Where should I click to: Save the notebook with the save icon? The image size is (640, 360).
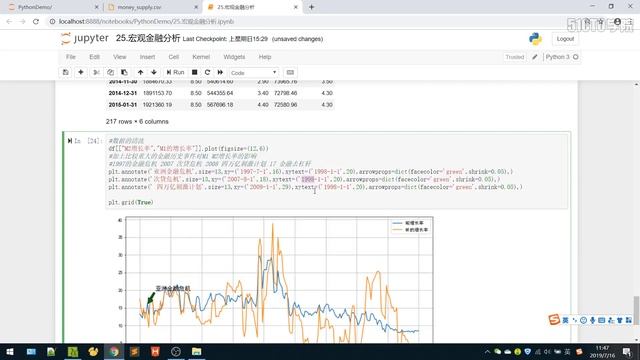point(65,72)
